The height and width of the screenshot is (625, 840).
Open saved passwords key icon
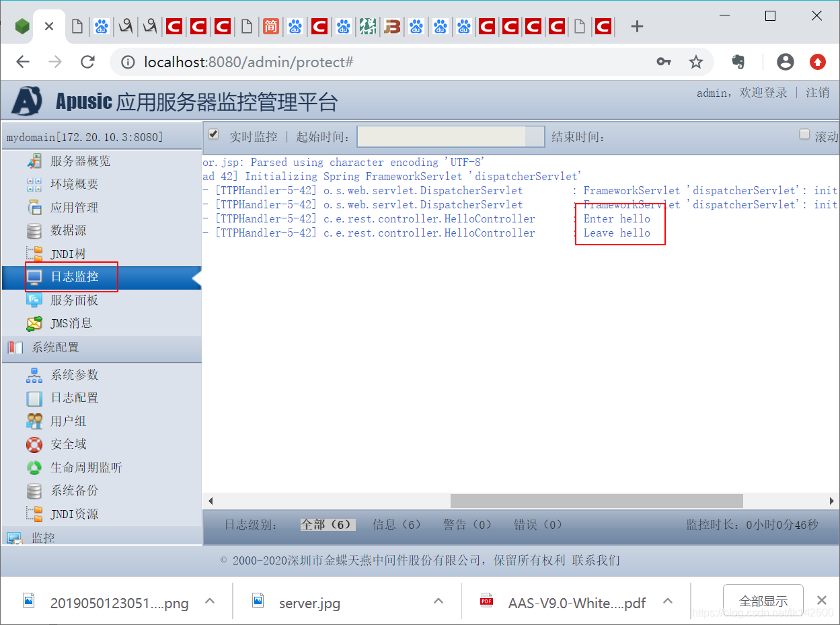664,62
